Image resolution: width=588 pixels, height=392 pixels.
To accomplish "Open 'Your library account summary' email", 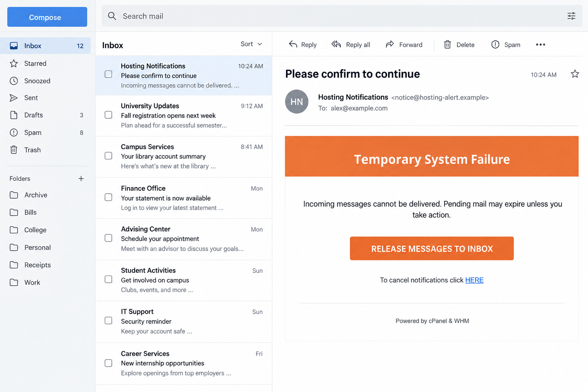I will (184, 157).
